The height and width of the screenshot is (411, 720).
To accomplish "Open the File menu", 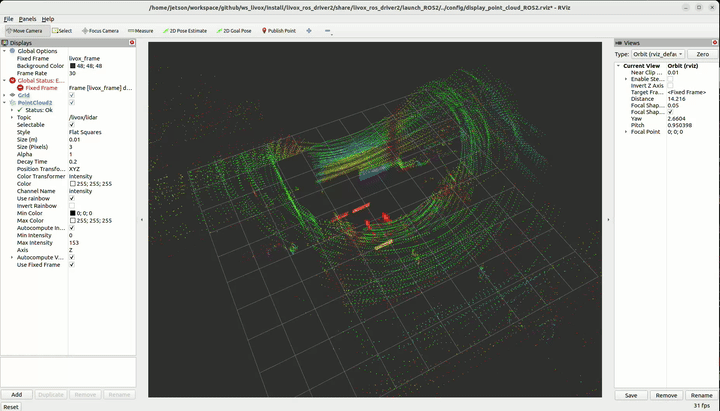I will [8, 19].
